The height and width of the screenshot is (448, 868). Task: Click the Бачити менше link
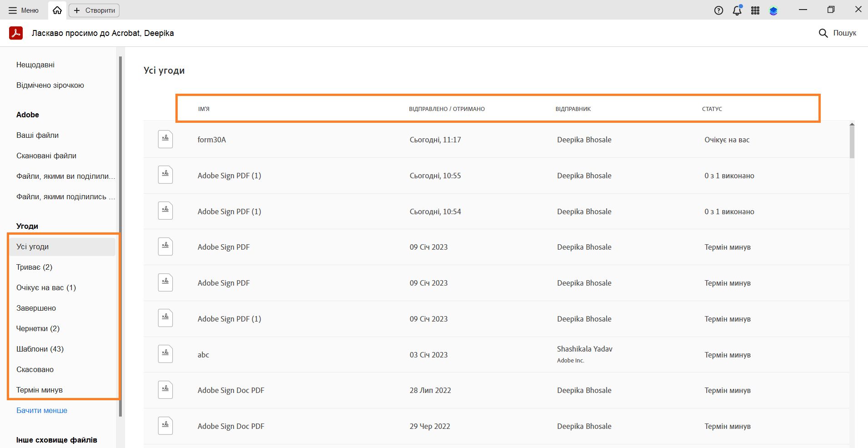42,410
